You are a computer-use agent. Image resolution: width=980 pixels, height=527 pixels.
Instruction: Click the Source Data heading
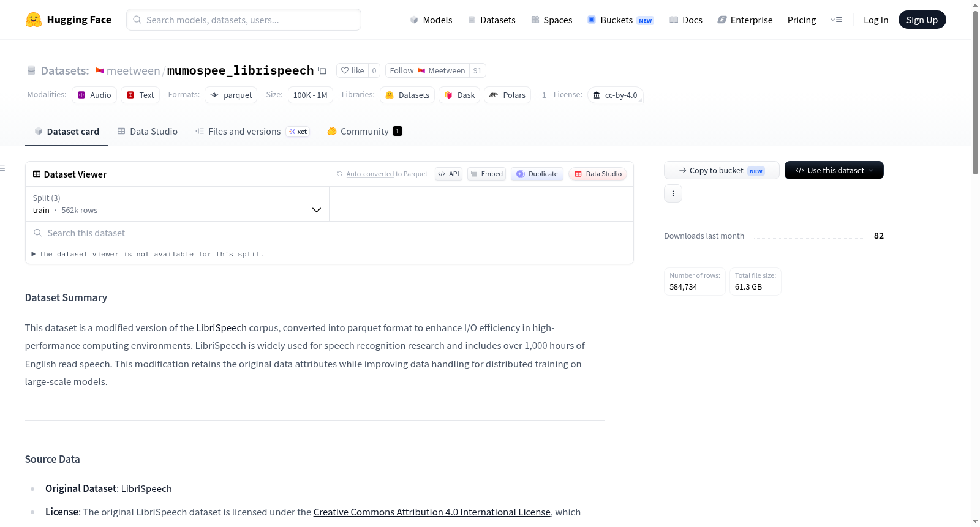[x=52, y=459]
